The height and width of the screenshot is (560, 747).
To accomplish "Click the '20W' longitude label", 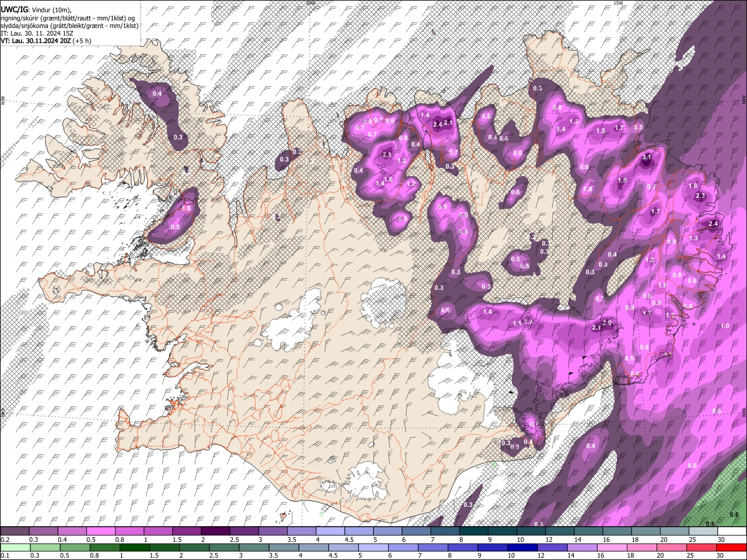I will pyautogui.click(x=310, y=2).
